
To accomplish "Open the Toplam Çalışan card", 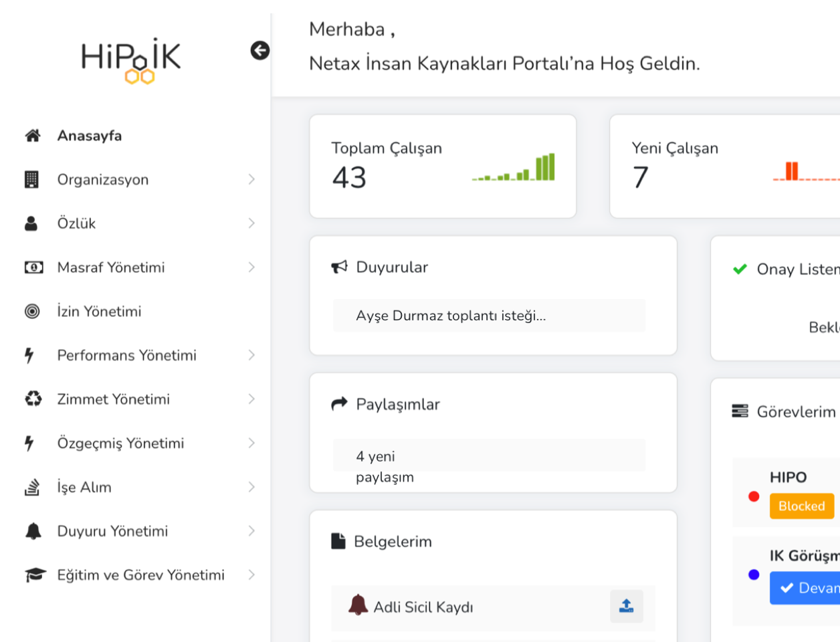I will click(443, 167).
